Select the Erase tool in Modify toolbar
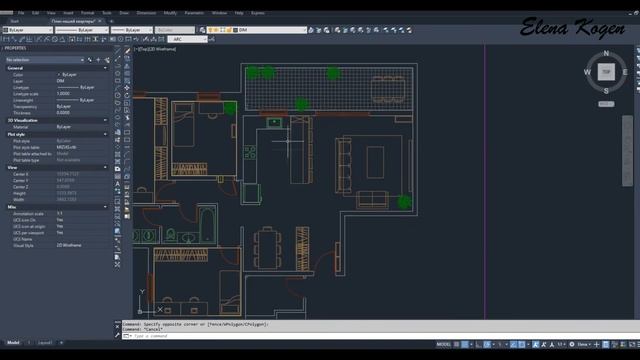This screenshot has height=360, width=640. (127, 51)
